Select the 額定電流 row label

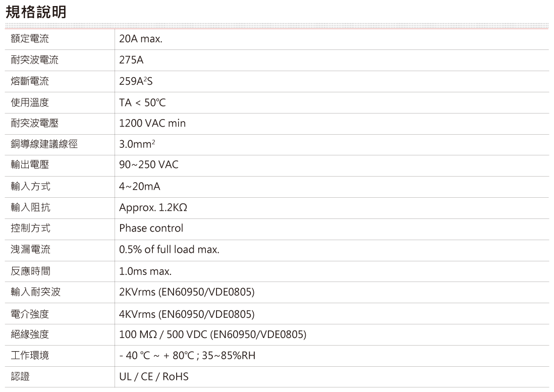coord(30,39)
